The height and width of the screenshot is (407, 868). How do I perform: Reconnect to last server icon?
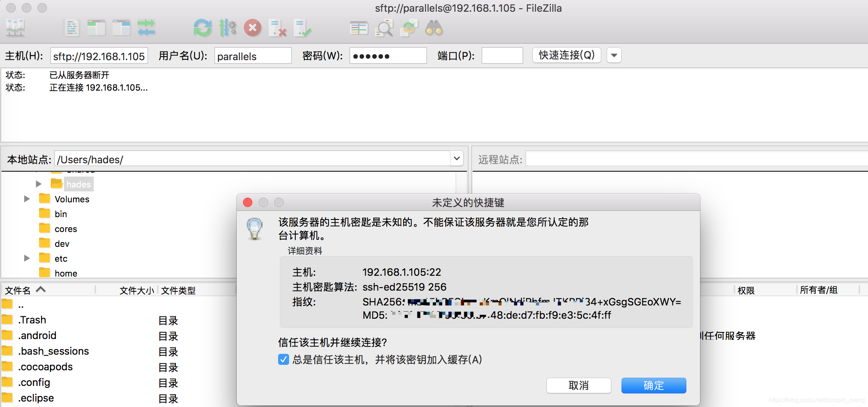(303, 28)
